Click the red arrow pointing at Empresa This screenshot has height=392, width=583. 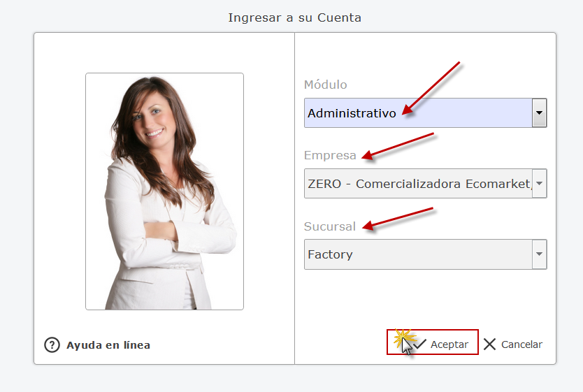(x=398, y=147)
